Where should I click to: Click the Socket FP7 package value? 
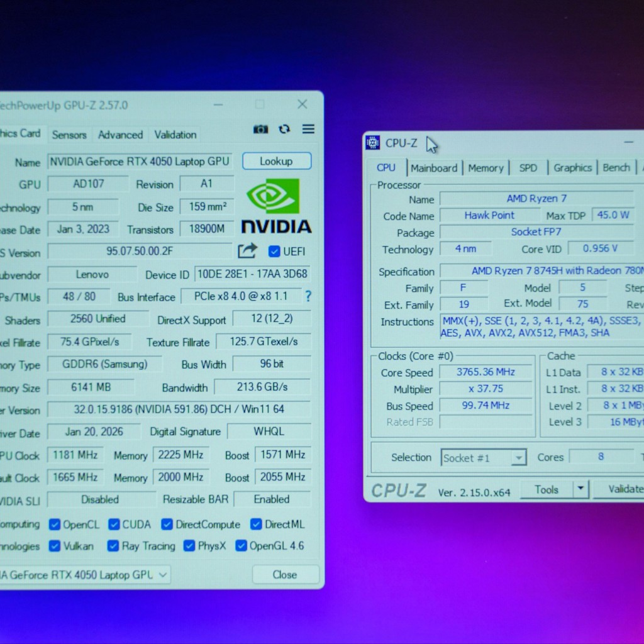coord(536,232)
